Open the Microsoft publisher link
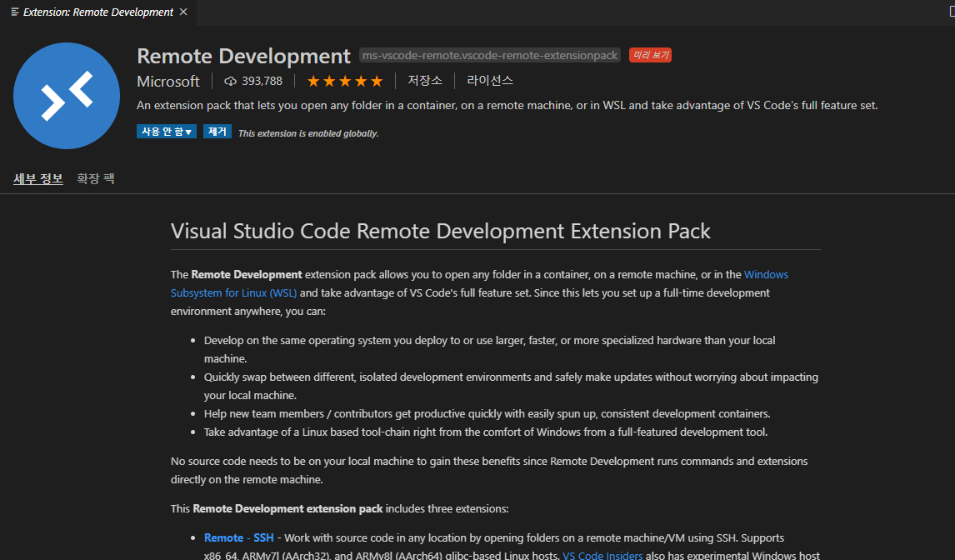The height and width of the screenshot is (560, 955). 168,81
